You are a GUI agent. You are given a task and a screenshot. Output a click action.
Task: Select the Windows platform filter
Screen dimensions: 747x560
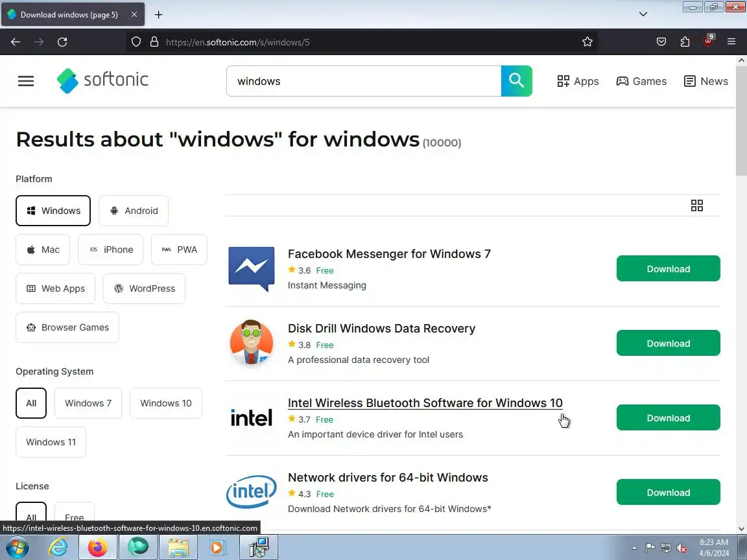[53, 211]
